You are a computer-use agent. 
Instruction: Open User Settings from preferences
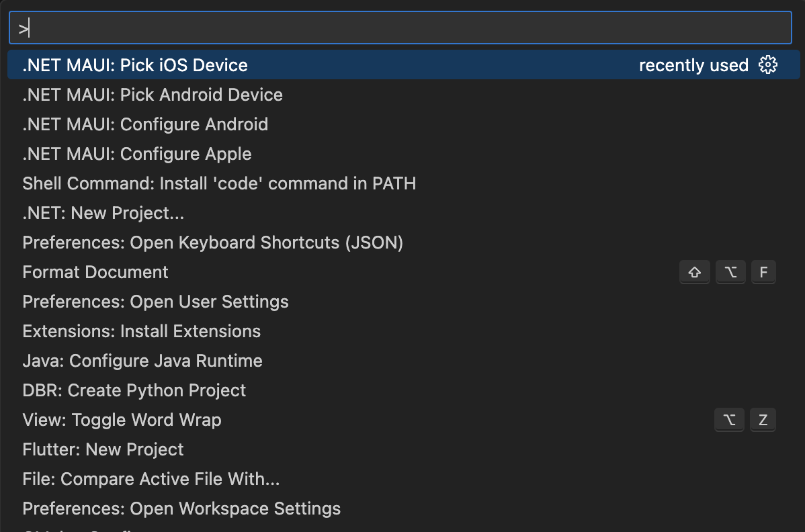pyautogui.click(x=155, y=302)
